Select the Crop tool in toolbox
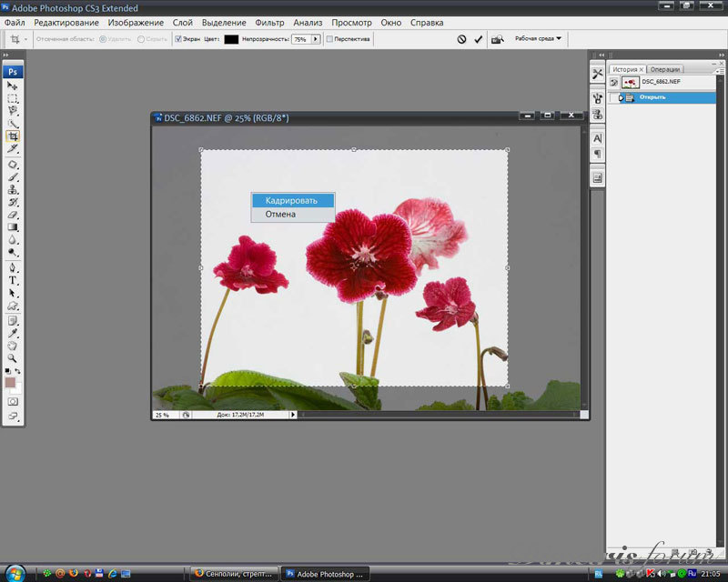This screenshot has width=728, height=582. pos(13,136)
